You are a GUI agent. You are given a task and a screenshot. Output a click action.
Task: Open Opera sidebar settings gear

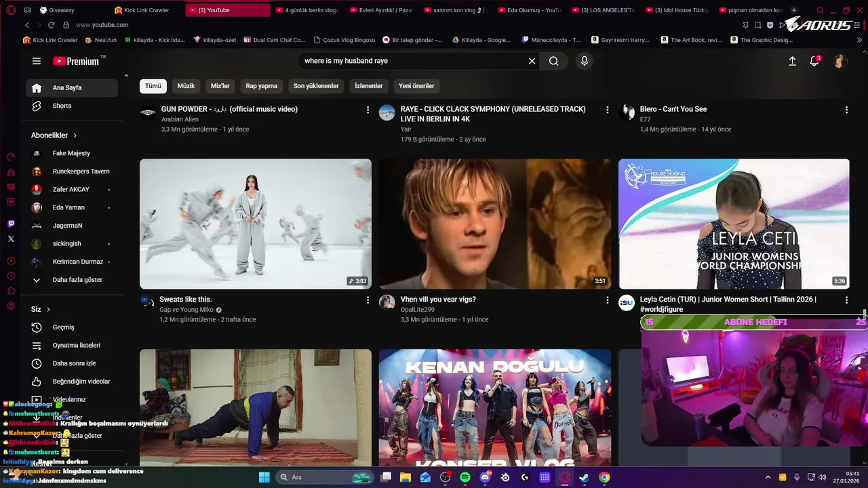coord(11,306)
